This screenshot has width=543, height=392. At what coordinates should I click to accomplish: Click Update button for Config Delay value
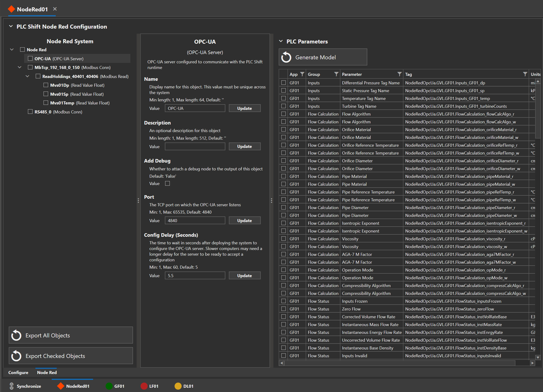(244, 276)
